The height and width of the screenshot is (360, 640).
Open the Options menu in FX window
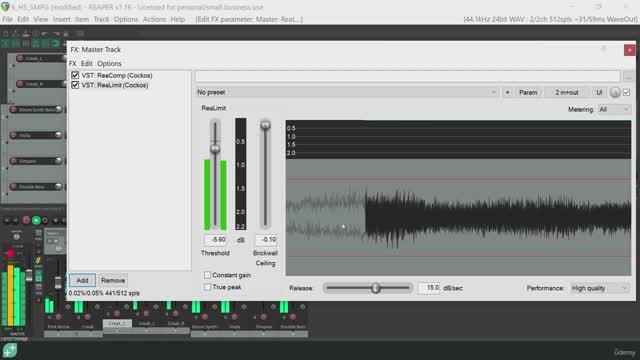click(x=109, y=64)
